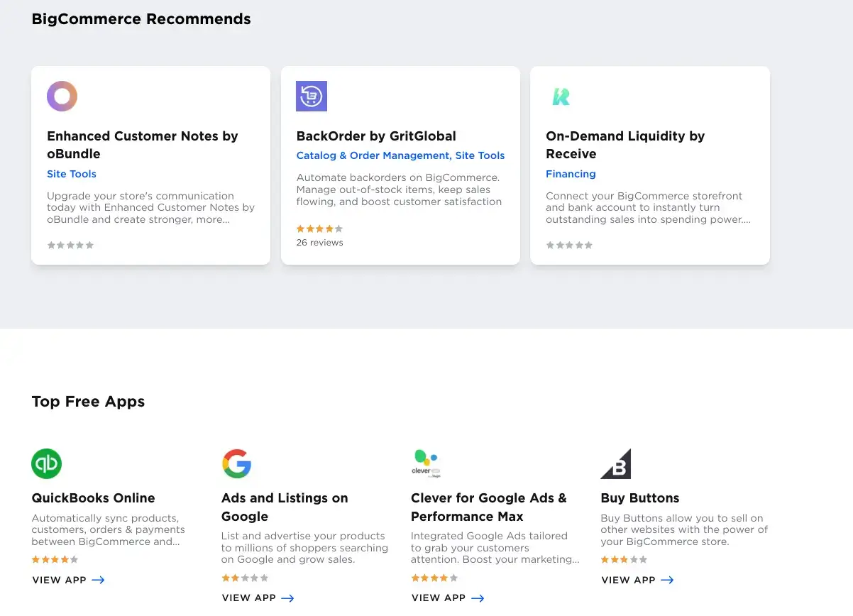Click VIEW APP for Clever for Google Ads
The width and height of the screenshot is (853, 616).
(439, 598)
